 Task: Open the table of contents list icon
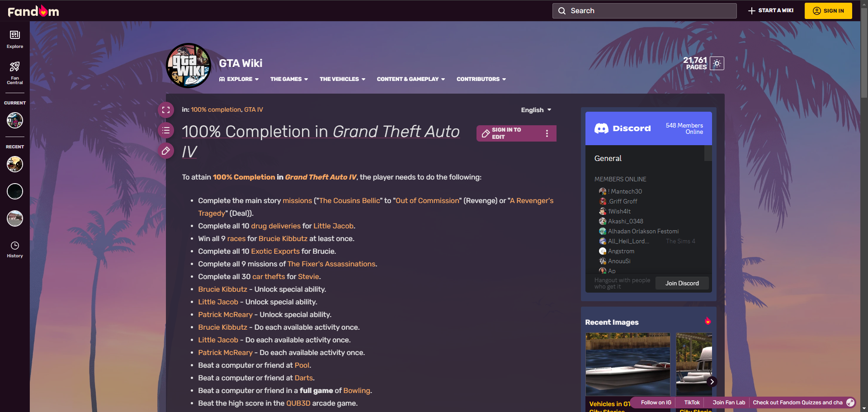click(x=166, y=130)
